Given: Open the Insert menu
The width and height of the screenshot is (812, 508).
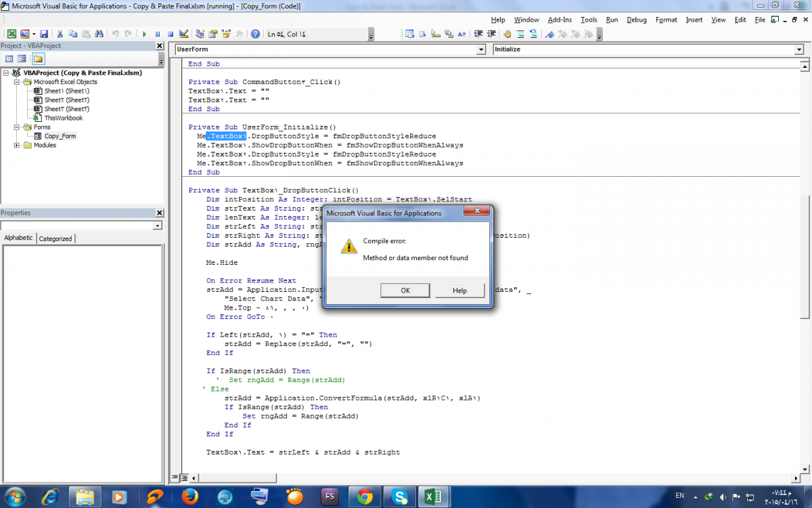Looking at the screenshot, I should tap(694, 20).
